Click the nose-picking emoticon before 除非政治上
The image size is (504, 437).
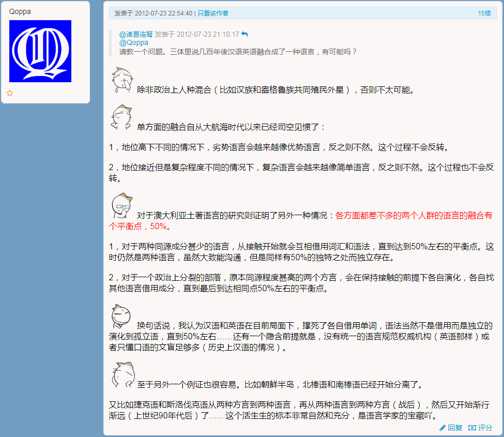[x=122, y=80]
